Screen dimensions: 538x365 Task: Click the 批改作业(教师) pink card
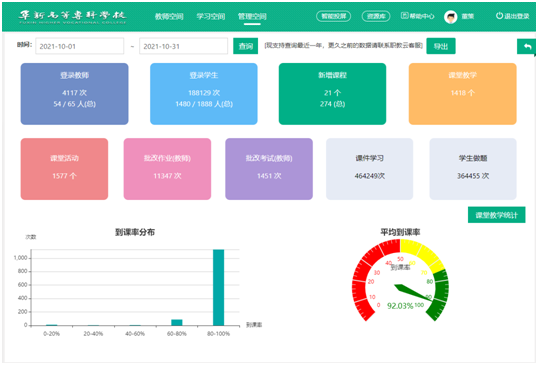pos(167,169)
